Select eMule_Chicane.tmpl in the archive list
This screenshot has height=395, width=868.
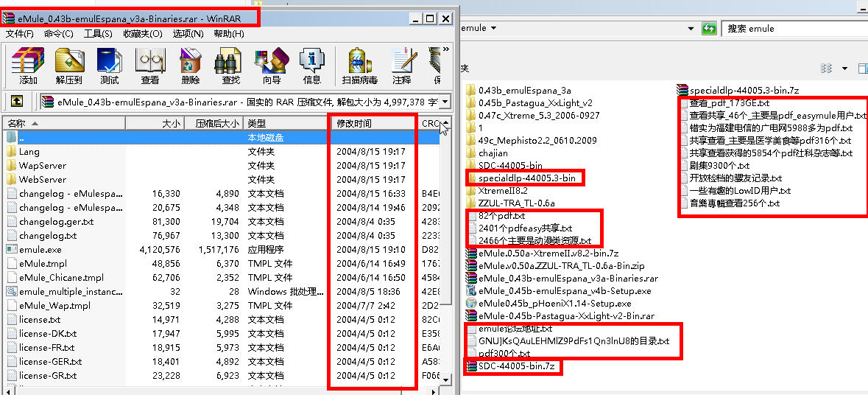click(61, 278)
